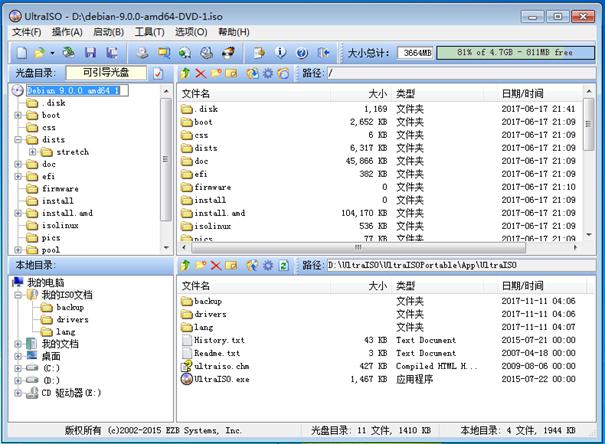605x444 pixels.
Task: Click the Add files toolbar icon
Action: tap(259, 53)
